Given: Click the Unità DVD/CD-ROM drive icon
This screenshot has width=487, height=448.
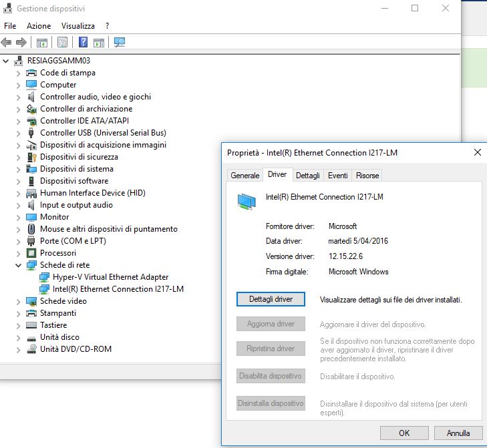Looking at the screenshot, I should 31,349.
